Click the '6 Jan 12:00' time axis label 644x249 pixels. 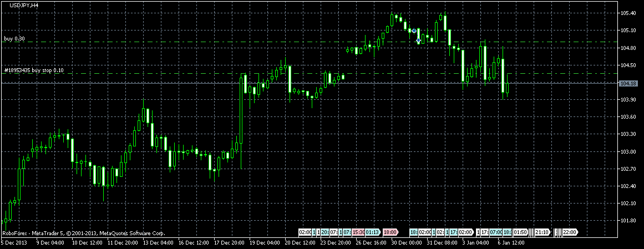point(511,242)
